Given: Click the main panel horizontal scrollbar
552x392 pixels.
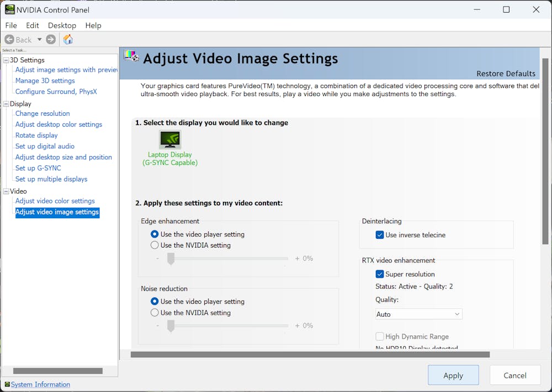Looking at the screenshot, I should point(310,355).
